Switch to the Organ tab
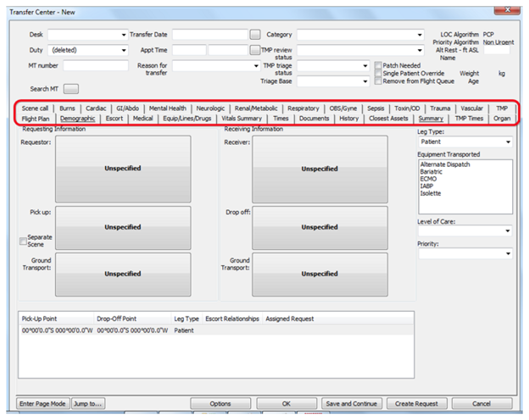 [502, 119]
